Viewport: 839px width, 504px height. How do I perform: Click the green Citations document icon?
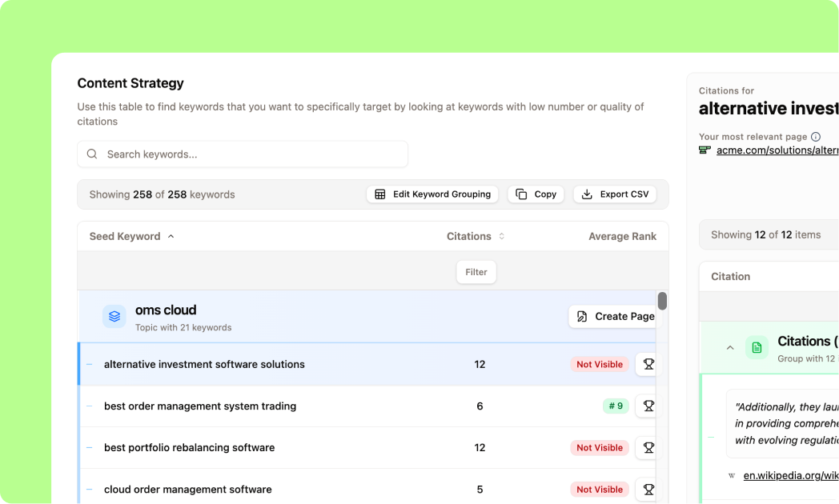click(757, 348)
